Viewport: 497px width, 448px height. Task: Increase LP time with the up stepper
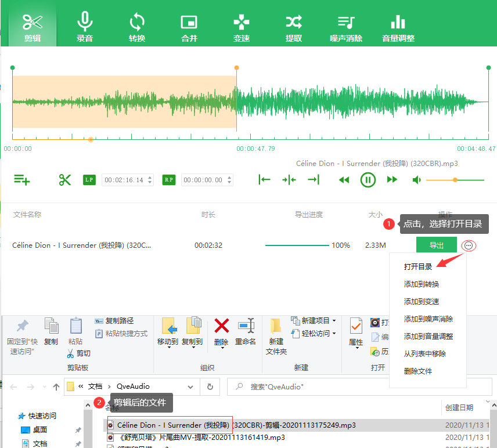(150, 177)
